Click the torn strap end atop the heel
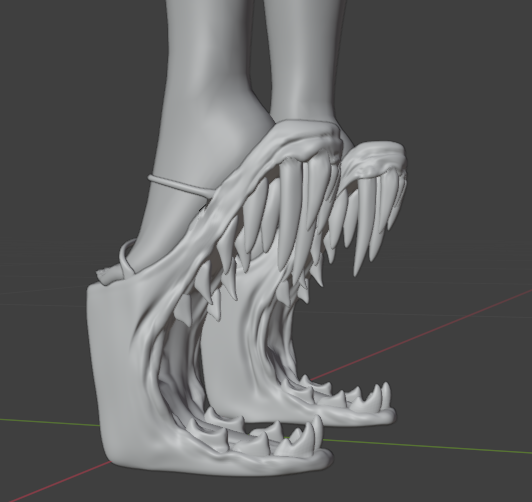 tap(106, 275)
